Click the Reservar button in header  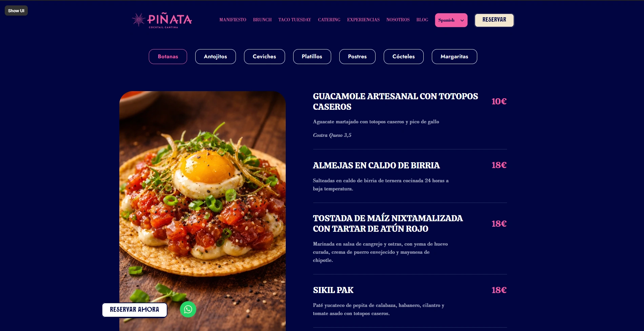pos(494,20)
